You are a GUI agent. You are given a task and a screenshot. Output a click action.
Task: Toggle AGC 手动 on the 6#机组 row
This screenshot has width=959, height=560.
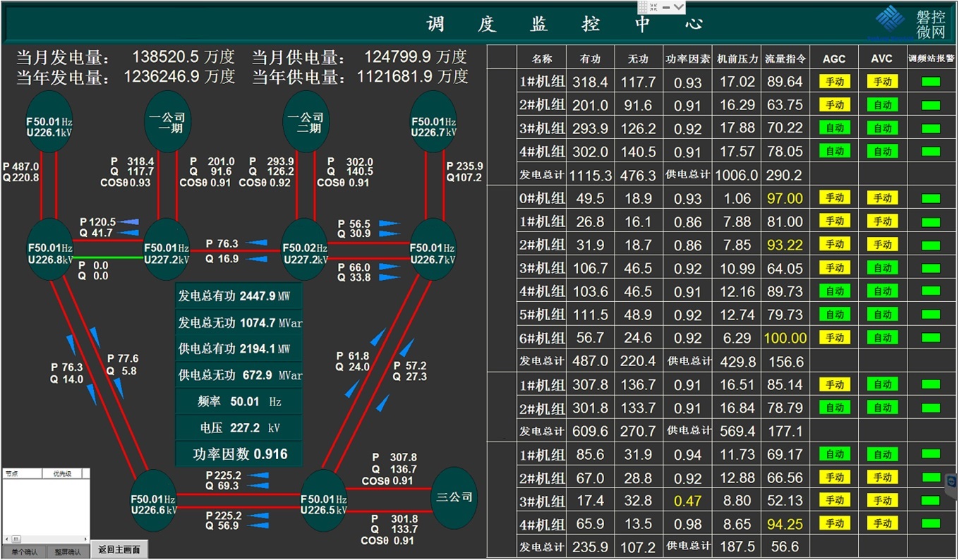(834, 338)
